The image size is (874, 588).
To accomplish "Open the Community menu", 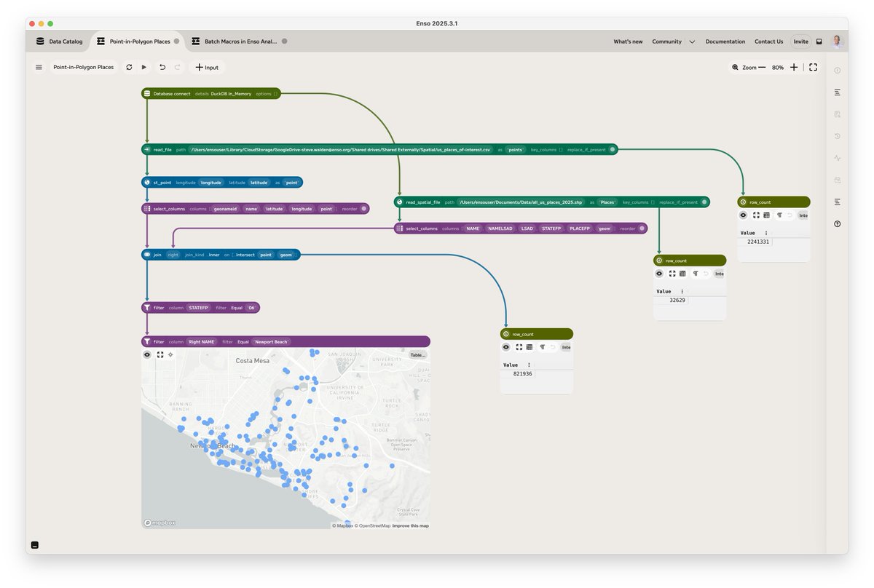I will [666, 41].
